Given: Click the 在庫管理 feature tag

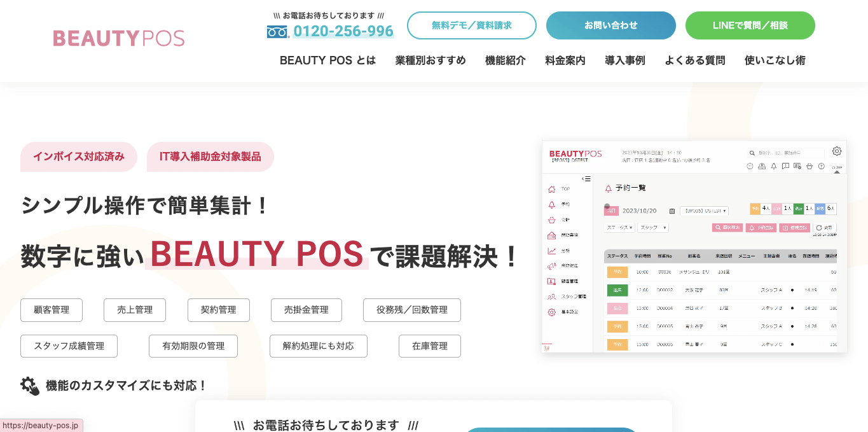Looking at the screenshot, I should tap(430, 346).
